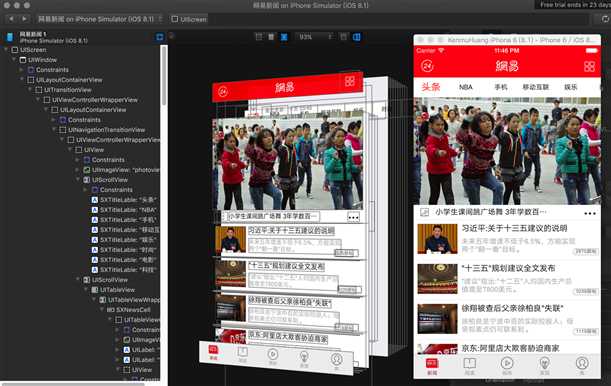Click the blue iPhone device icon above the outline

(10, 37)
